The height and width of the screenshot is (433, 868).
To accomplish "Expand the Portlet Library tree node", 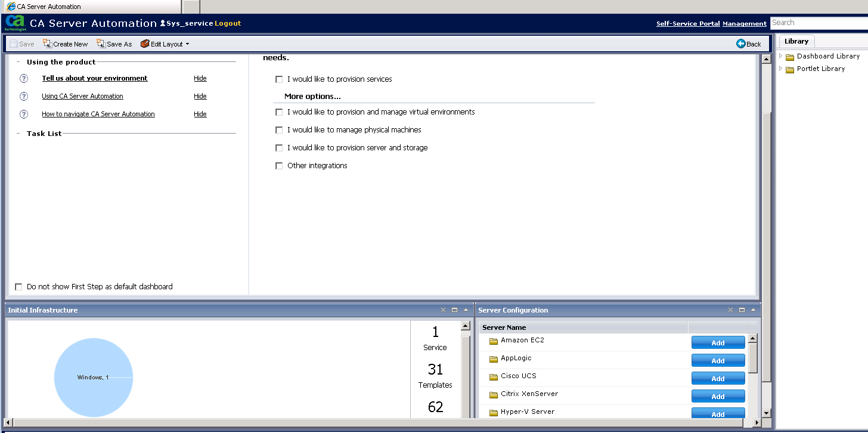I will pyautogui.click(x=781, y=69).
